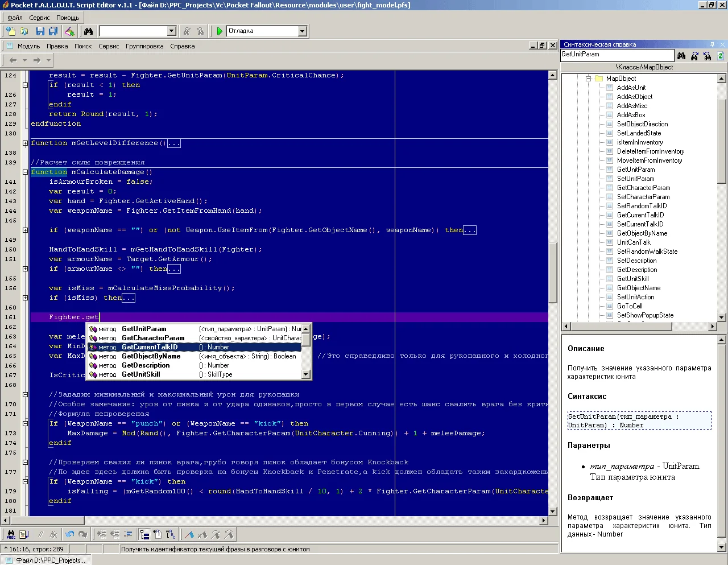This screenshot has height=565, width=728.
Task: Click the blue bookmark flag icon
Action: (x=189, y=534)
